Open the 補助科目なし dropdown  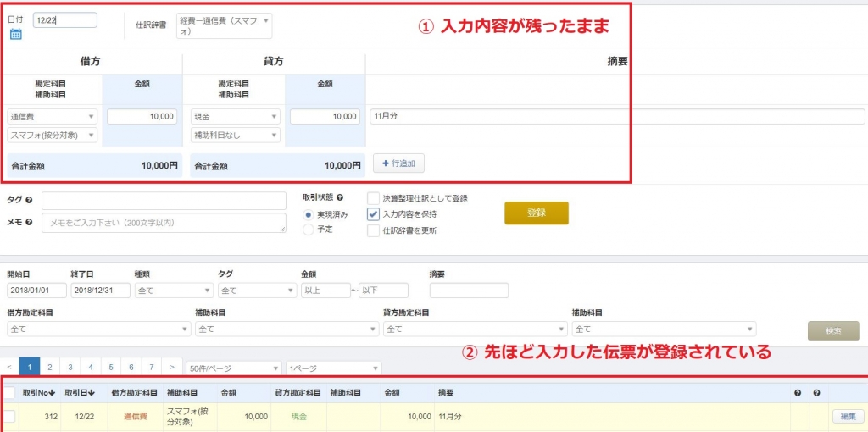coord(236,135)
